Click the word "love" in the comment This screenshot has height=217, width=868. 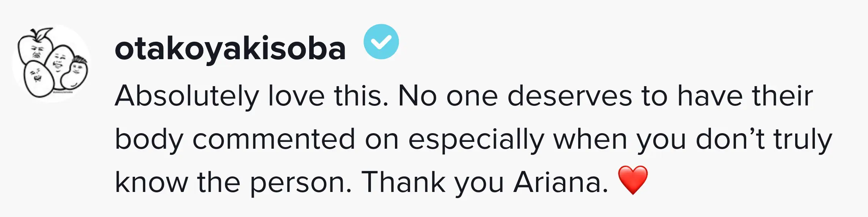click(x=296, y=96)
